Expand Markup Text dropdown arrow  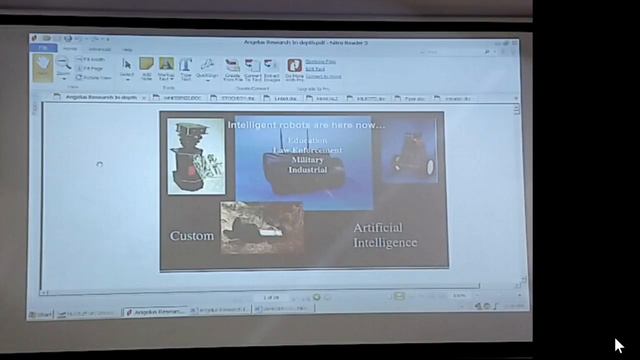172,79
